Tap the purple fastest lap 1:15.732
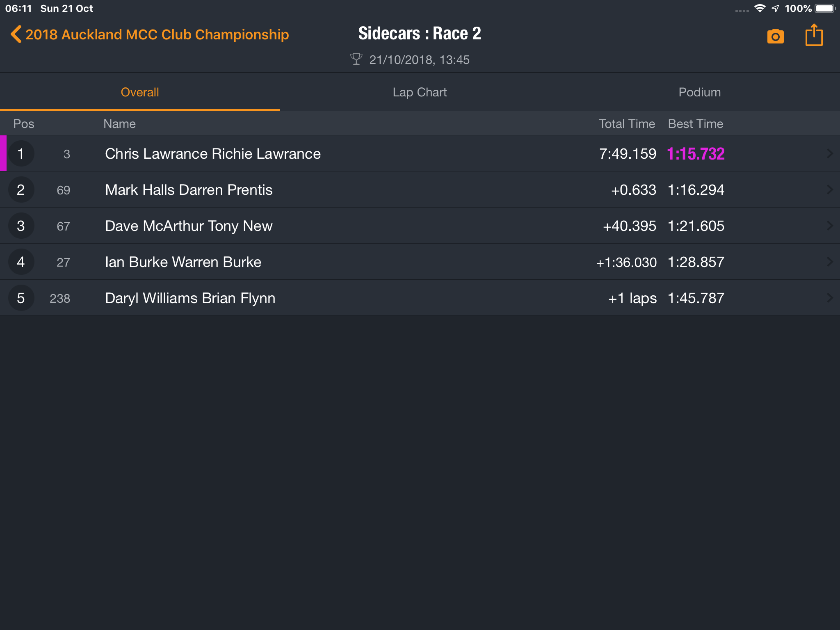 696,154
